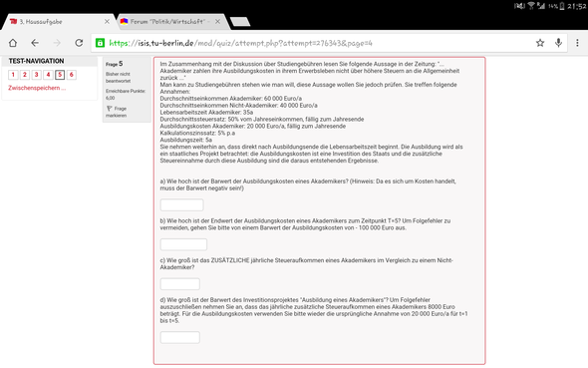
Task: Bookmark the page with the star icon
Action: click(x=540, y=43)
